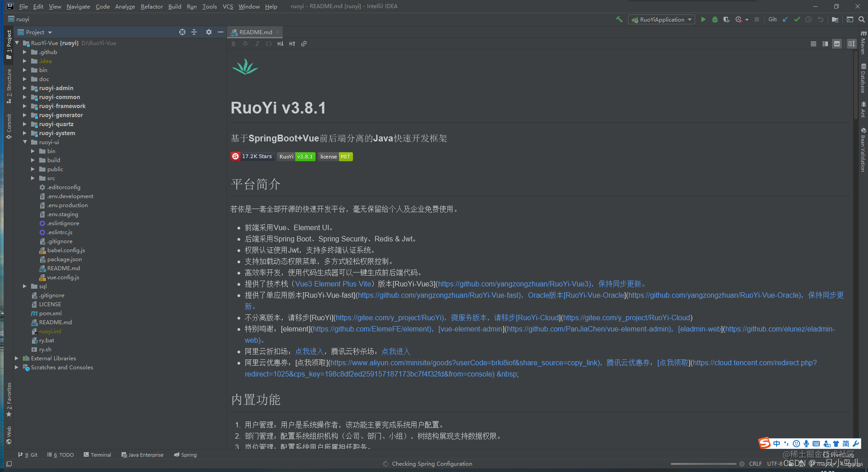Expand the .github folder
This screenshot has height=472, width=868.
coord(25,52)
